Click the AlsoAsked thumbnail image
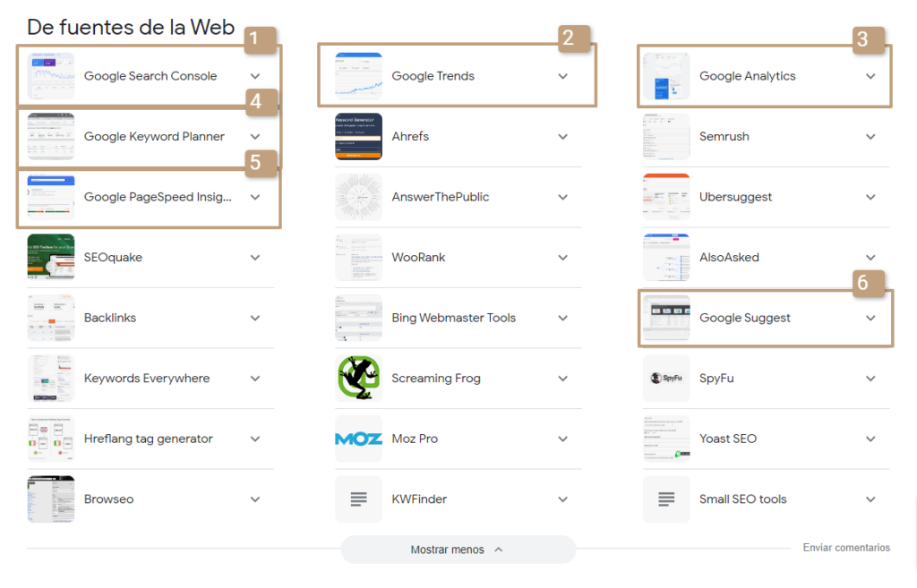This screenshot has width=917, height=588. pos(666,257)
